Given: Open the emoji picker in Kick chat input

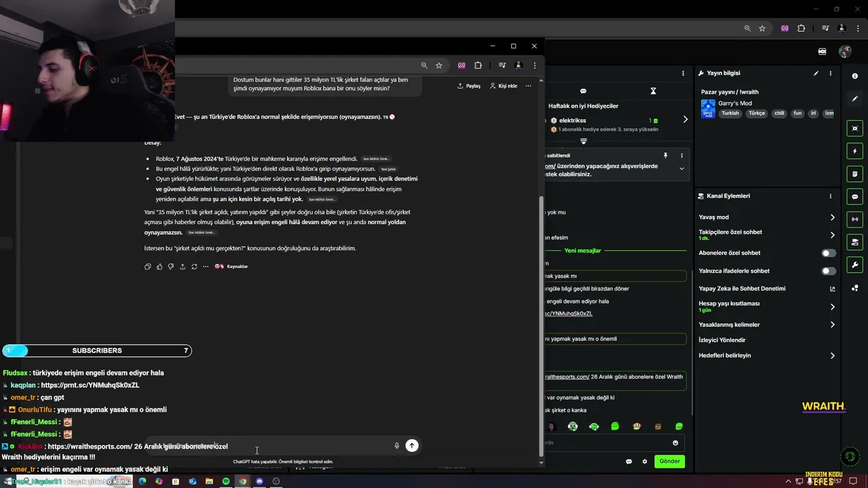Looking at the screenshot, I should (675, 443).
